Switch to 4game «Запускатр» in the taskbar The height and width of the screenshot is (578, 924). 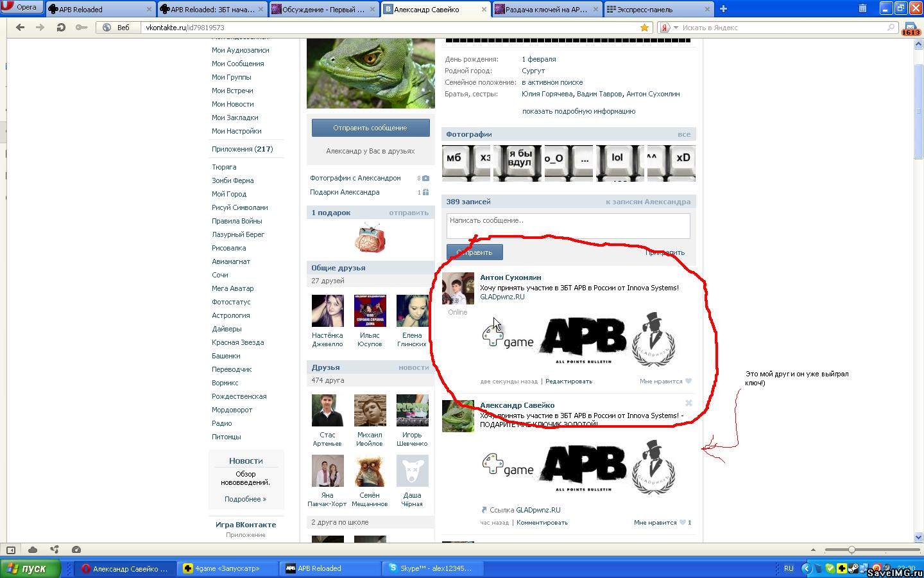227,568
